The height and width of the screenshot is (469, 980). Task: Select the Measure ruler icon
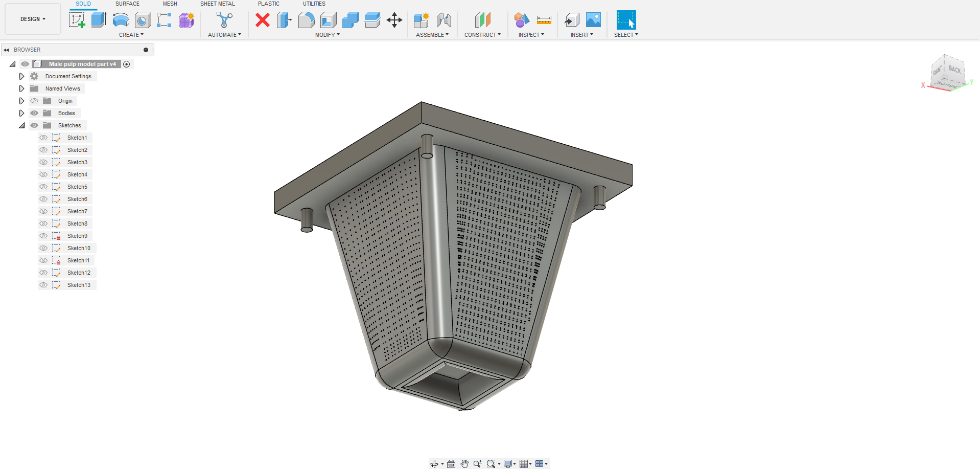point(544,20)
